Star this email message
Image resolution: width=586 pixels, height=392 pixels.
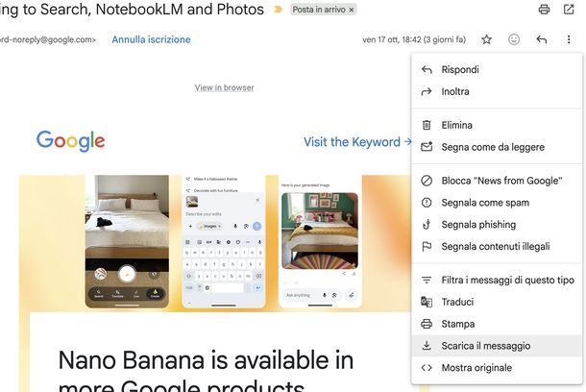[x=486, y=39]
